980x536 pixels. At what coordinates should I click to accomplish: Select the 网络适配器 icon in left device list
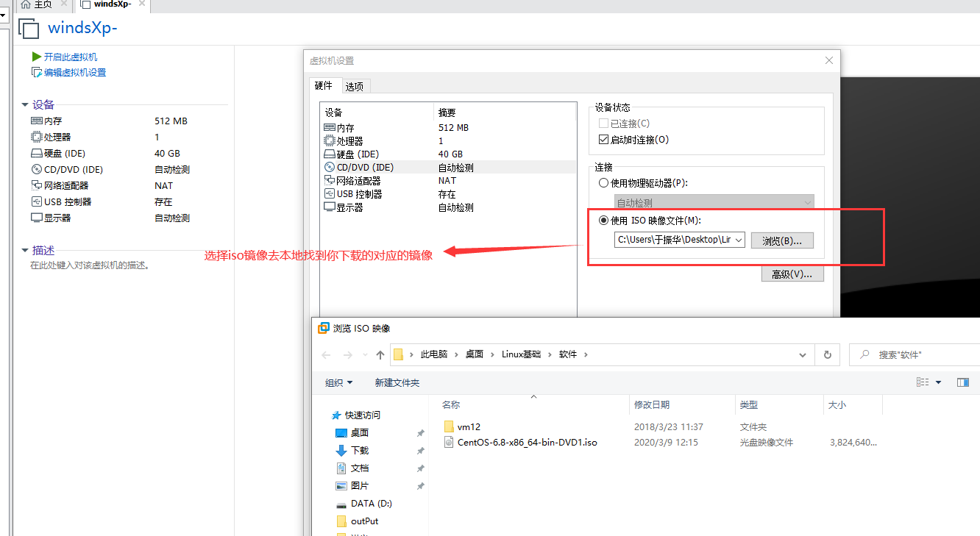(x=37, y=185)
